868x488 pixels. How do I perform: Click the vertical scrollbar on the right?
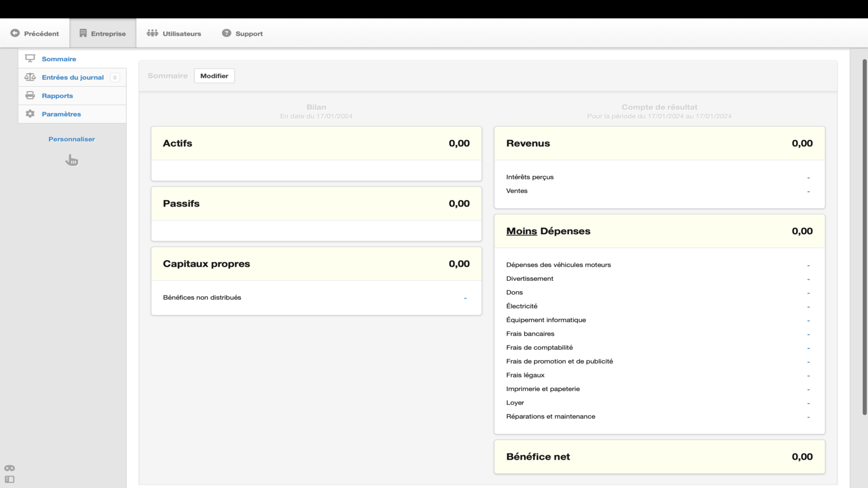click(865, 237)
